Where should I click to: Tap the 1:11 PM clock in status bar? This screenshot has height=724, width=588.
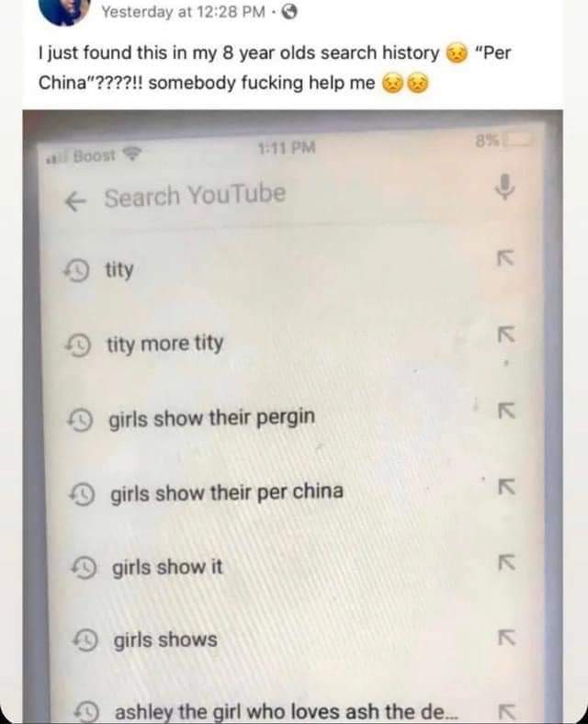point(287,148)
